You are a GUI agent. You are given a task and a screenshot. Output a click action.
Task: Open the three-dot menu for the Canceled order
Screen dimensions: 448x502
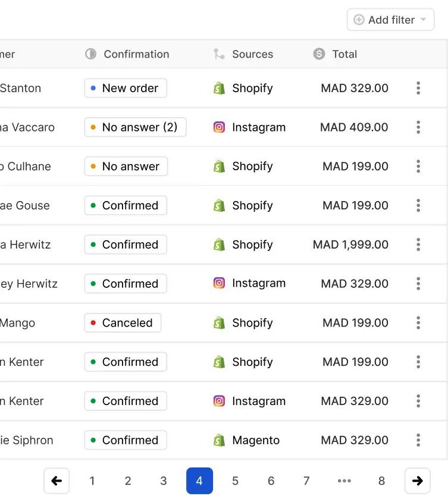[x=418, y=323]
